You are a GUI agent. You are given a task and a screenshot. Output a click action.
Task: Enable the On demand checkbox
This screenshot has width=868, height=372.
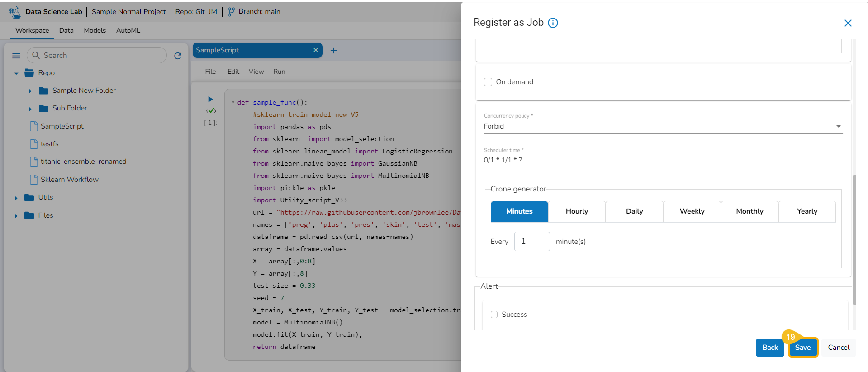[488, 82]
